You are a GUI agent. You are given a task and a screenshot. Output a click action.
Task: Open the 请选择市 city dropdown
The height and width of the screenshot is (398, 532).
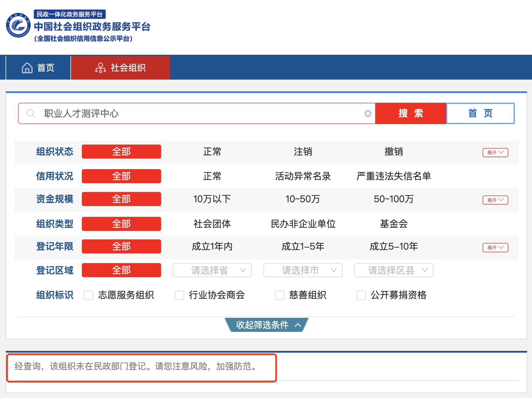click(303, 270)
